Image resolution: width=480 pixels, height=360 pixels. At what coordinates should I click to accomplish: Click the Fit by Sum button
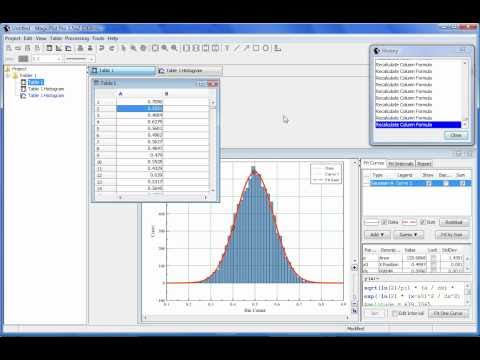click(x=452, y=235)
